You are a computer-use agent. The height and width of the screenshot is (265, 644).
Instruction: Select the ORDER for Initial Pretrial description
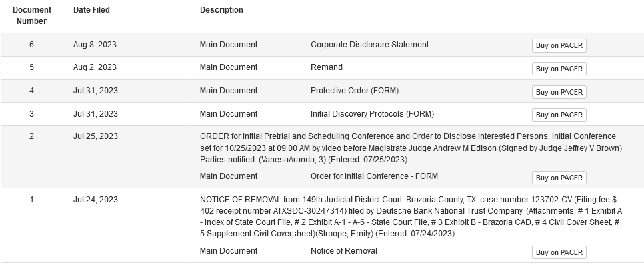click(x=411, y=148)
